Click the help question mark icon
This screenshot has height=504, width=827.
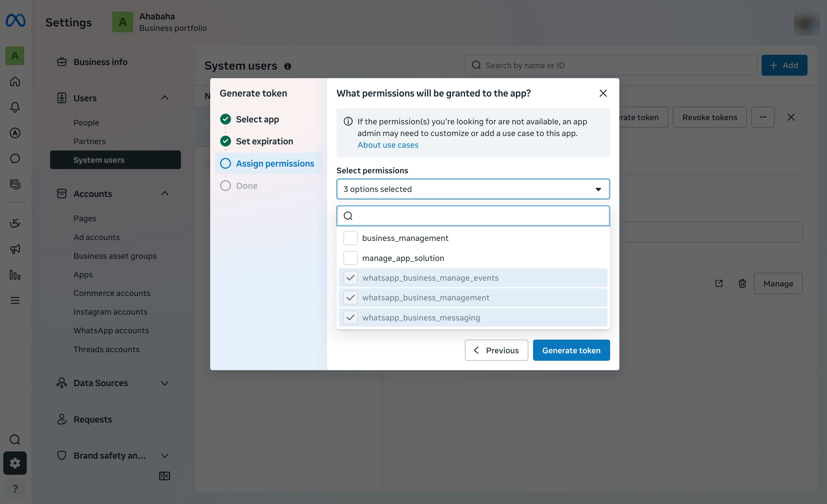tap(15, 489)
